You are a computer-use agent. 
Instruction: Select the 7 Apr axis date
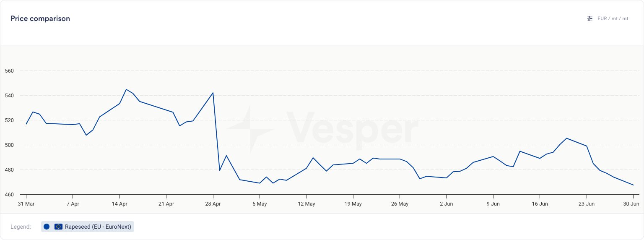click(73, 204)
